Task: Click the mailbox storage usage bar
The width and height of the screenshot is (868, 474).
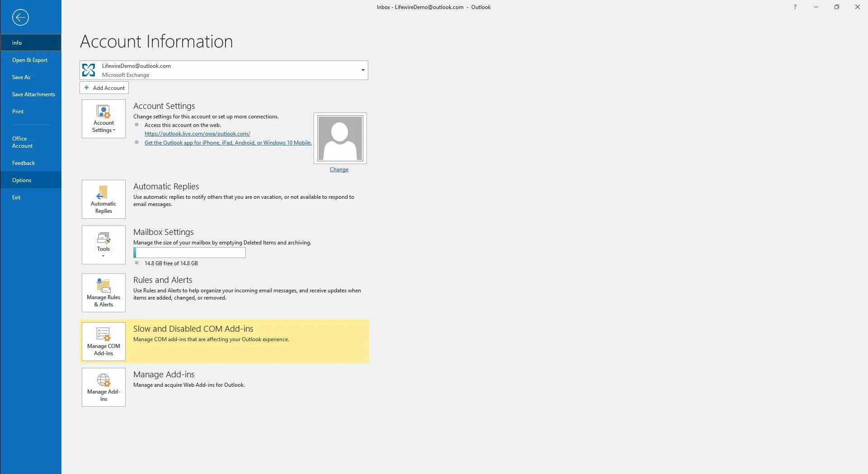Action: pos(190,253)
